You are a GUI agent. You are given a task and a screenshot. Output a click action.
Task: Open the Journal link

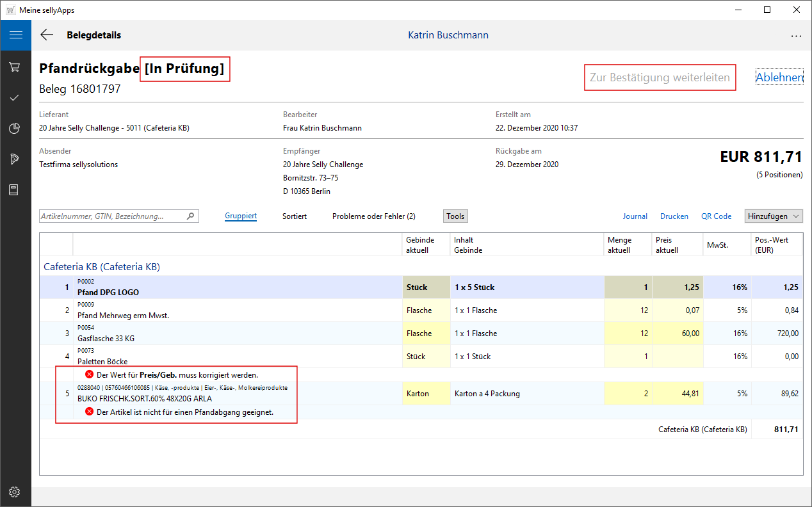(x=635, y=216)
